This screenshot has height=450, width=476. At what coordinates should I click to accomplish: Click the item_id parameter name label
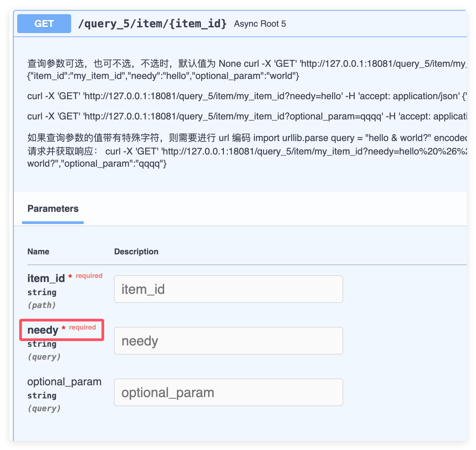click(x=46, y=278)
